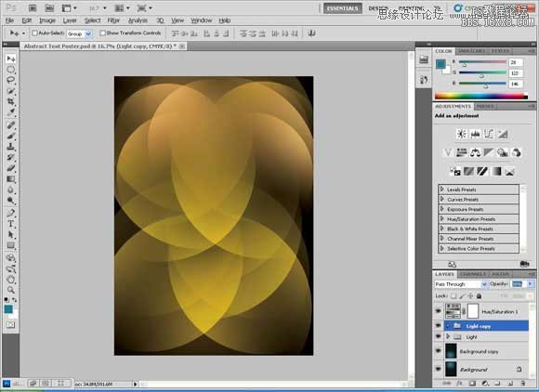Enable Show Transform Controls checkbox
Image resolution: width=539 pixels, height=392 pixels.
coord(102,33)
